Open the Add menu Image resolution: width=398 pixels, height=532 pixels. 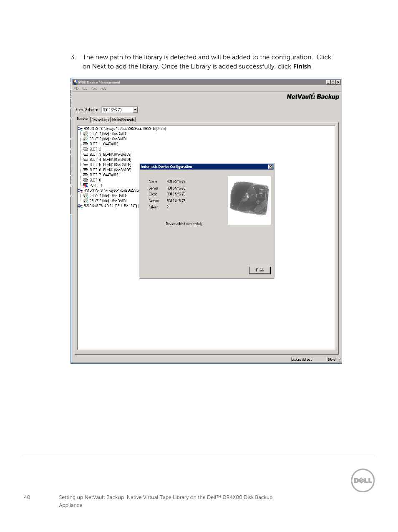tap(85, 89)
